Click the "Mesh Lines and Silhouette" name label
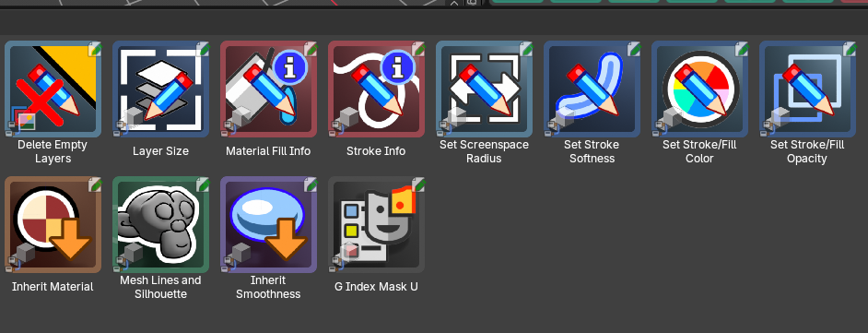 point(160,287)
